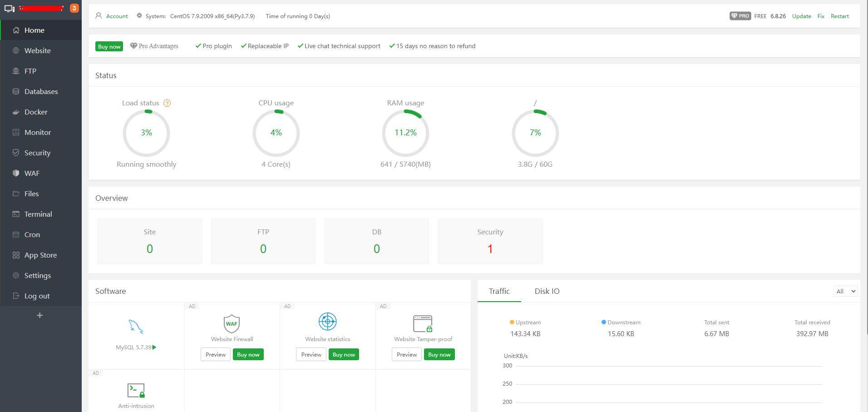Open the Docker manager

tap(36, 112)
